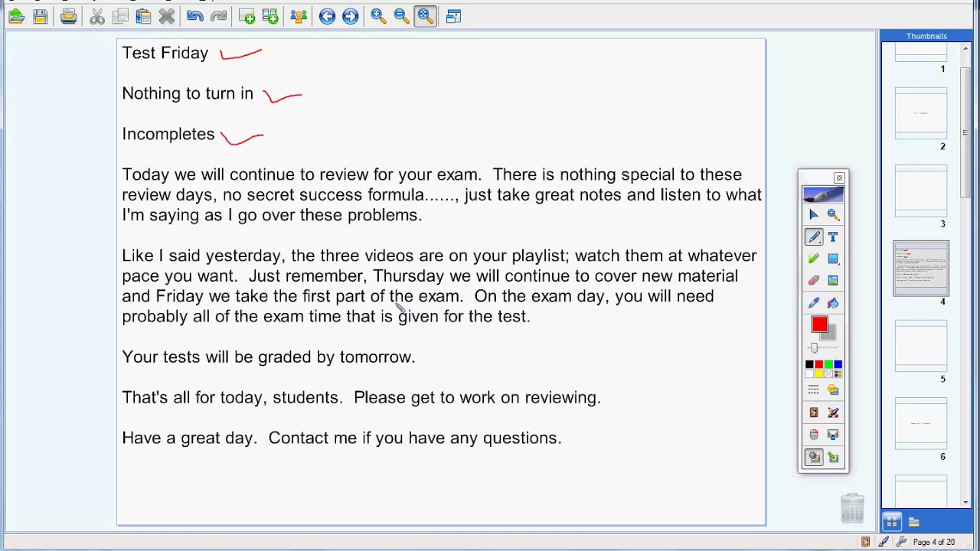Pick the small red palette color

tap(818, 364)
